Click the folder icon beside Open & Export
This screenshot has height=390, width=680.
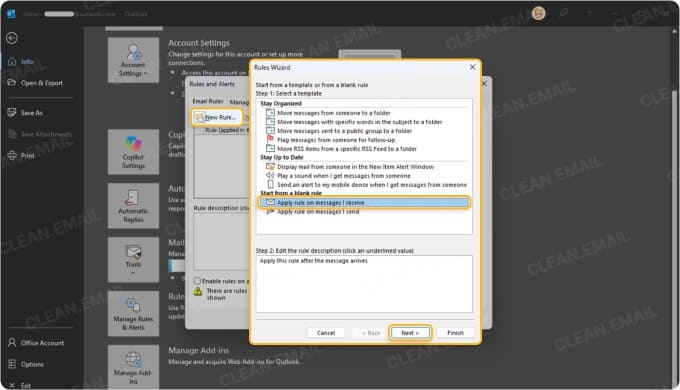(x=12, y=82)
